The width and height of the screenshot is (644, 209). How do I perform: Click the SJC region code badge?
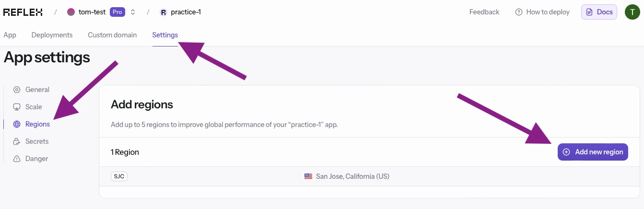point(119,176)
